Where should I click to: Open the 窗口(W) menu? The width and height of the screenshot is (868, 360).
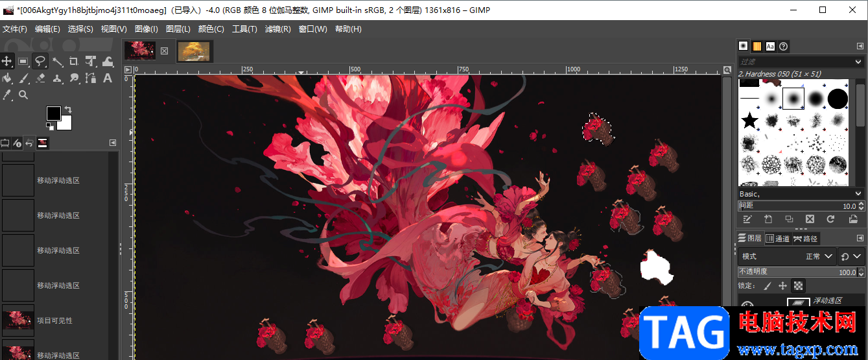tap(313, 29)
